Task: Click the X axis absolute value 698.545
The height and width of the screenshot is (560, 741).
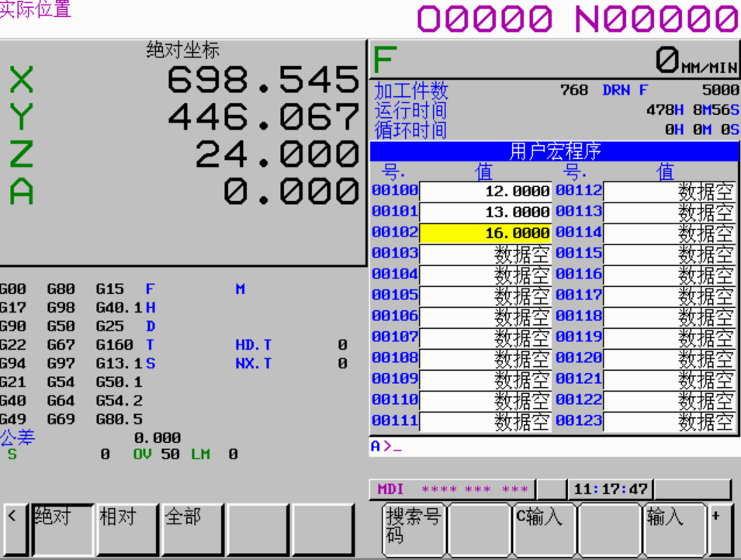Action: [262, 79]
